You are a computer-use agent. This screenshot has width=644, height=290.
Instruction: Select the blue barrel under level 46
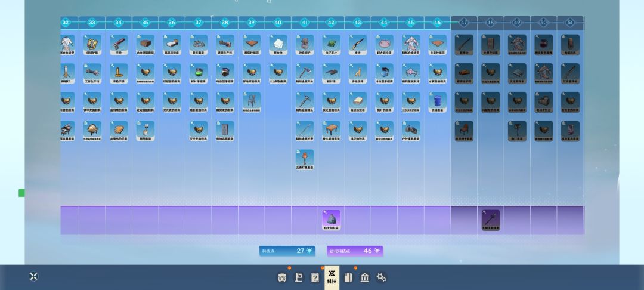pyautogui.click(x=438, y=102)
